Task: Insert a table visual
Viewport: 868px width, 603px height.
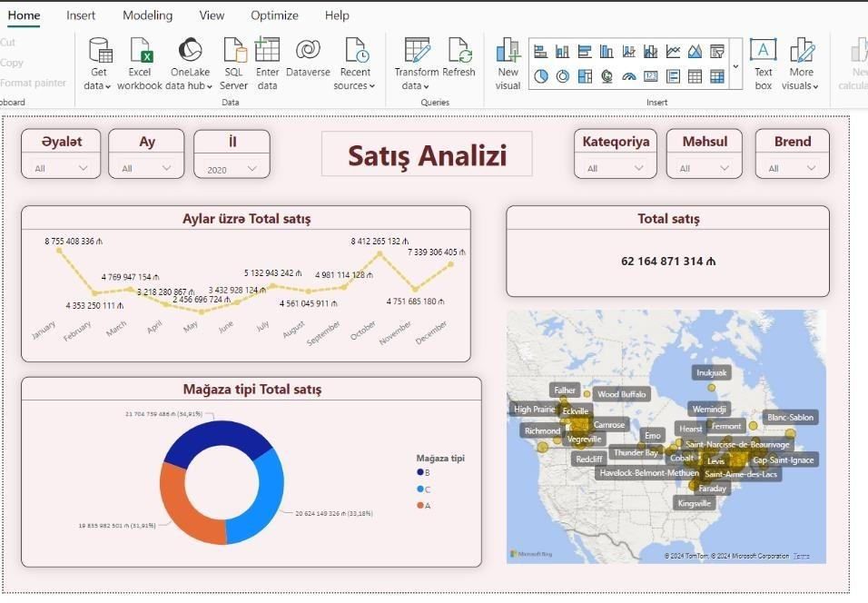Action: [x=695, y=76]
